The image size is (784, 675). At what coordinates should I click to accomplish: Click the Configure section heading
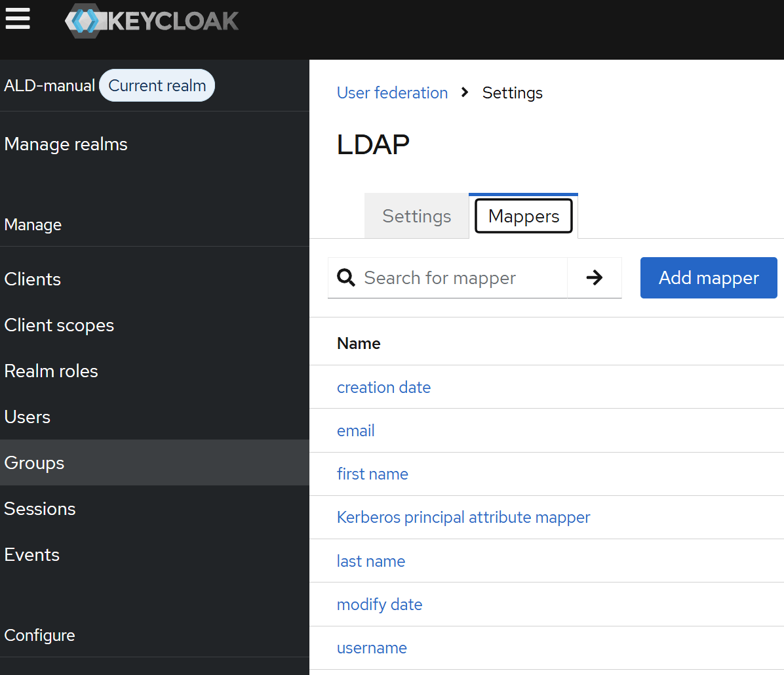pyautogui.click(x=39, y=636)
